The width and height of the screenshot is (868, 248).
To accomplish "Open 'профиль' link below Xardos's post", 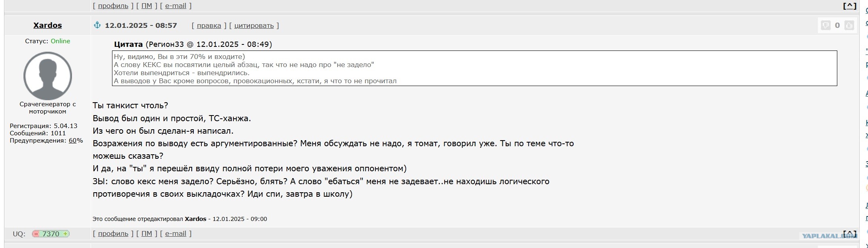I will (x=113, y=233).
